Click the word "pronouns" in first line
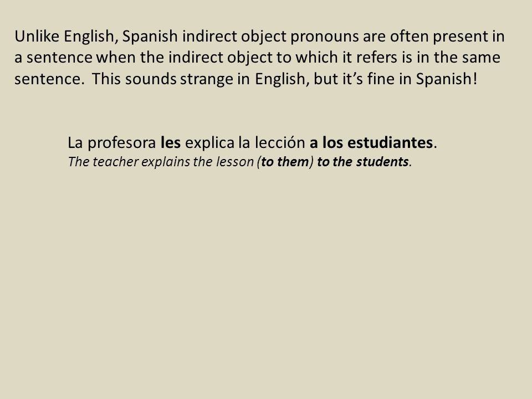The width and height of the screenshot is (532, 399). [324, 37]
